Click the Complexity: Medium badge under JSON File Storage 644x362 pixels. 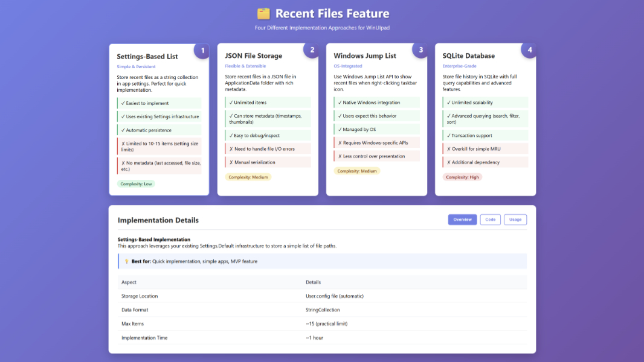tap(248, 177)
